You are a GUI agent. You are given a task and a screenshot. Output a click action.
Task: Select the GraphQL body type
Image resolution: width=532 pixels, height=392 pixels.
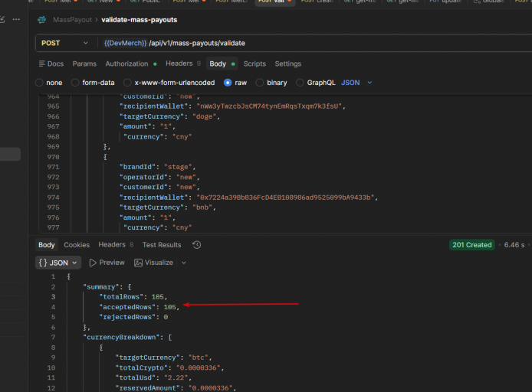pos(300,83)
